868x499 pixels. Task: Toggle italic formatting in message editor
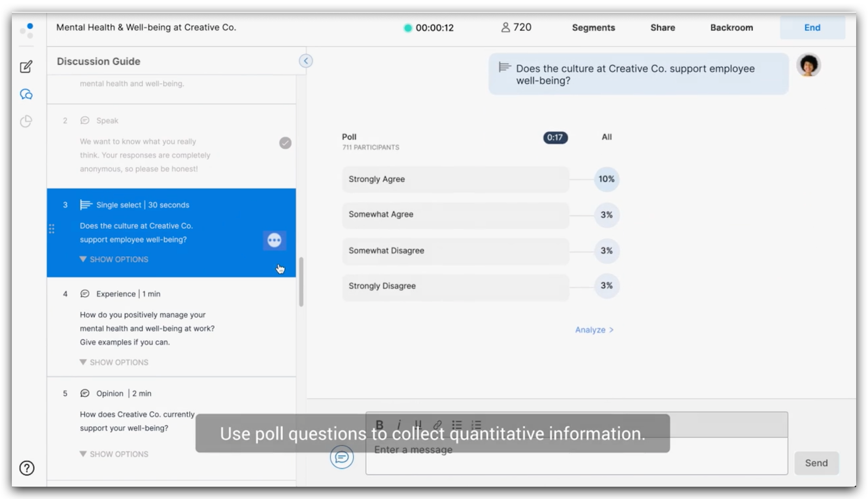399,424
